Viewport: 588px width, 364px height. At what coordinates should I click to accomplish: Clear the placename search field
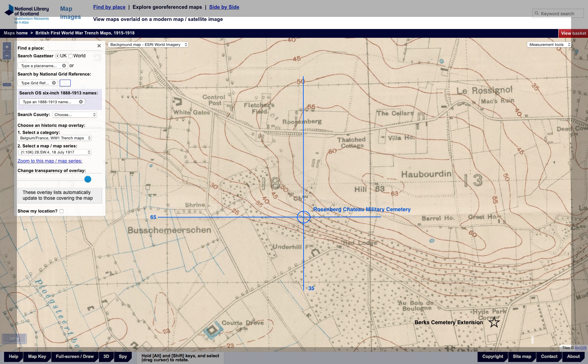pos(64,66)
